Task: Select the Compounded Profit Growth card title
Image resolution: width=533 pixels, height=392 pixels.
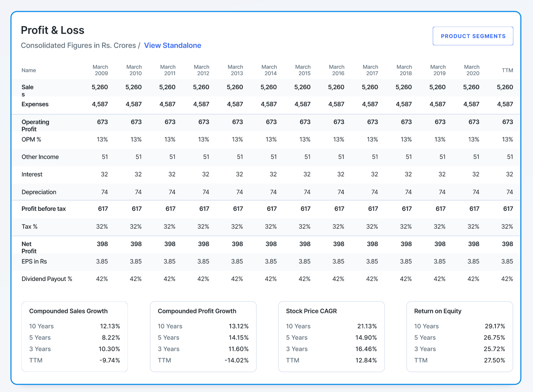Action: 197,311
